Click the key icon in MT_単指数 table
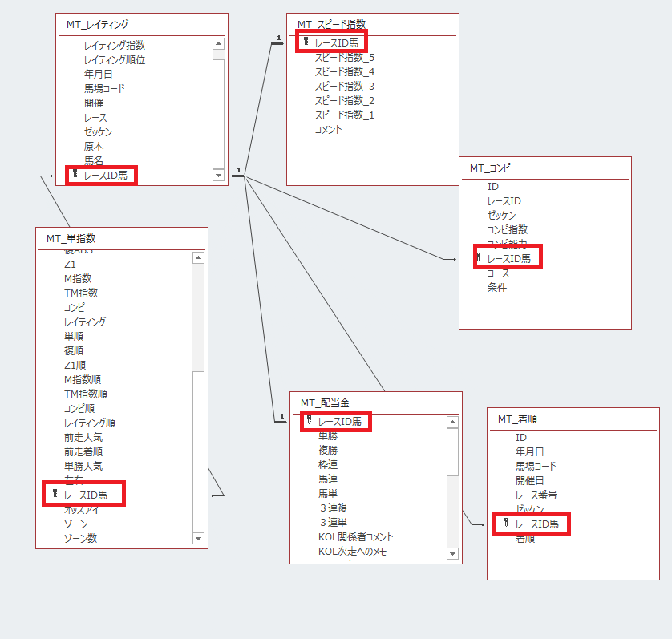Viewport: 672px width, 639px height. click(x=55, y=495)
